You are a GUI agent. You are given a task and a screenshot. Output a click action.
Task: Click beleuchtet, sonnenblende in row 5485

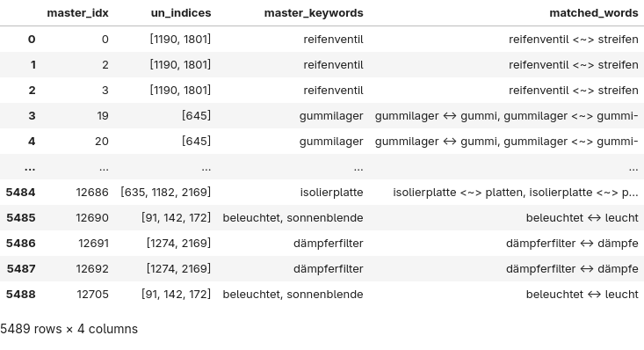pyautogui.click(x=293, y=218)
